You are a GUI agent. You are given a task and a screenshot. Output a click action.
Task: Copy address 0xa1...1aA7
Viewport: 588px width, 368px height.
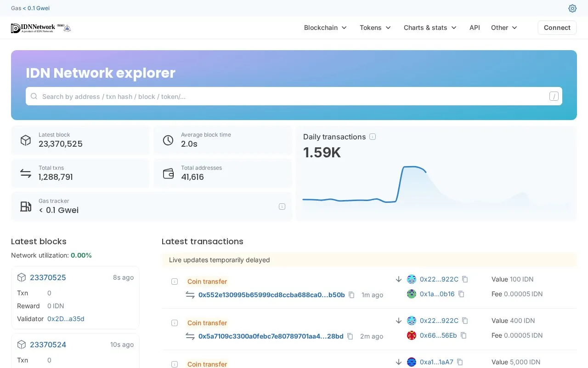pyautogui.click(x=460, y=362)
